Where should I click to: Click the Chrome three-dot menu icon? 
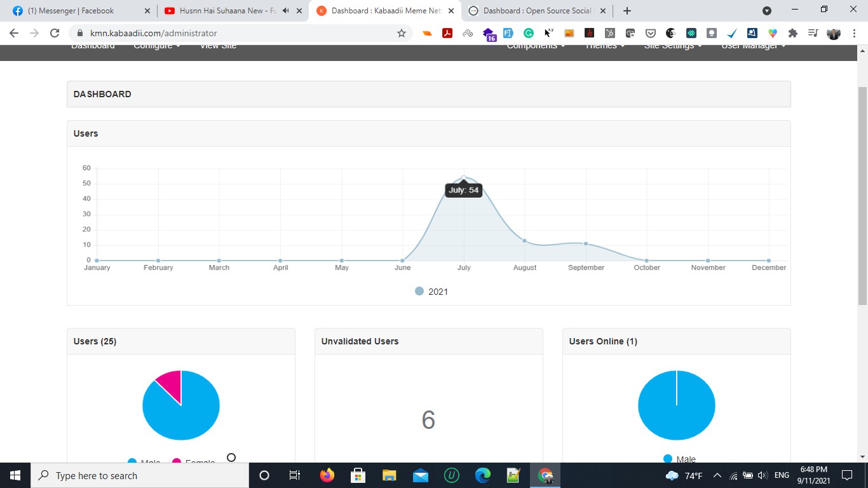[854, 33]
